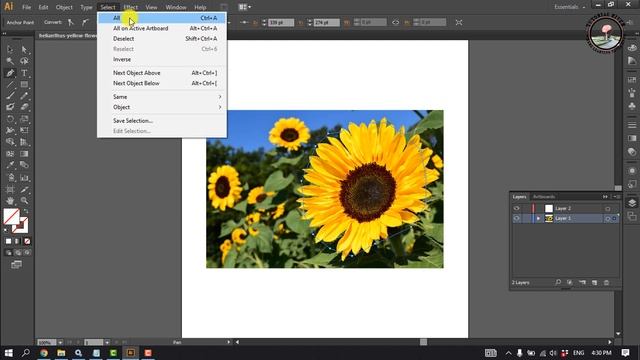640x360 pixels.
Task: Click Convert anchor point to corner icon
Action: click(71, 22)
